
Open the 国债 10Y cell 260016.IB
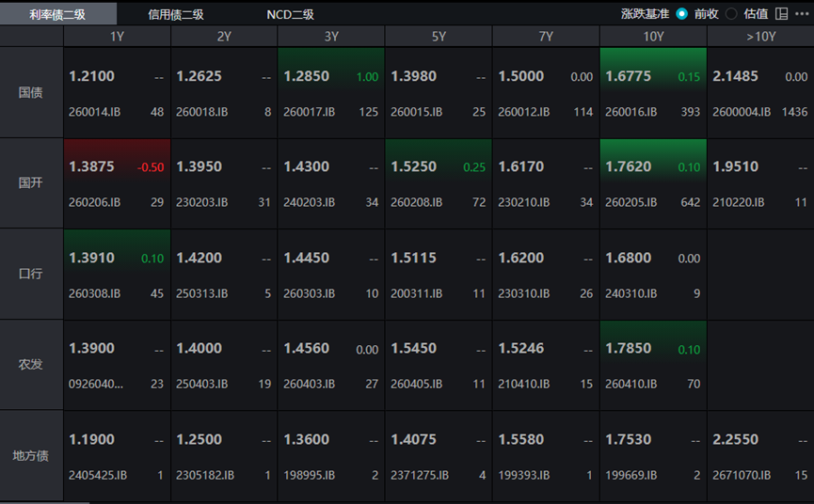point(653,93)
